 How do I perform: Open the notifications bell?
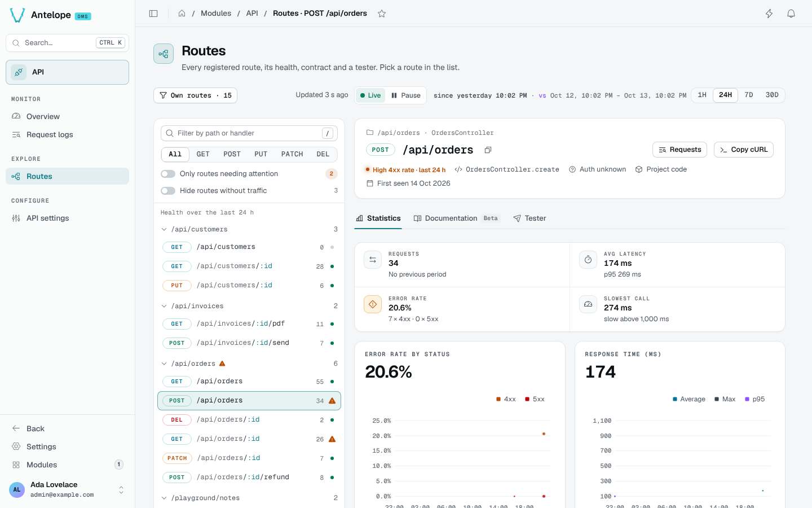[791, 14]
